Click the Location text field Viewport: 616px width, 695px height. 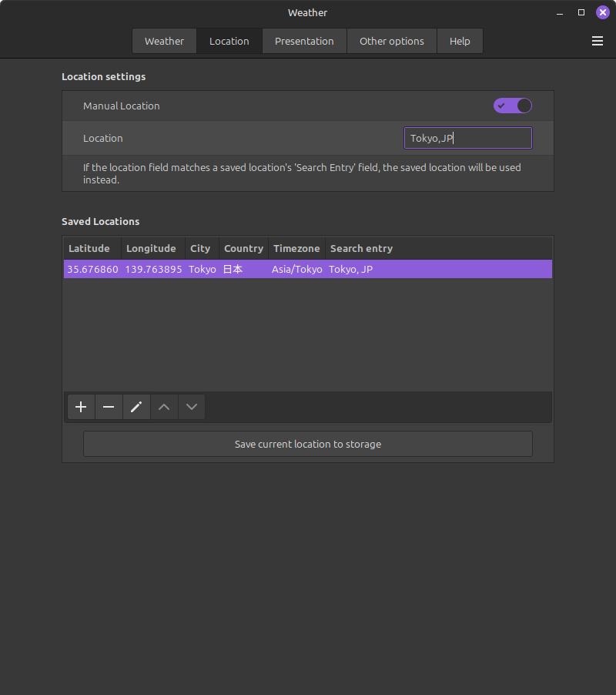tap(467, 139)
